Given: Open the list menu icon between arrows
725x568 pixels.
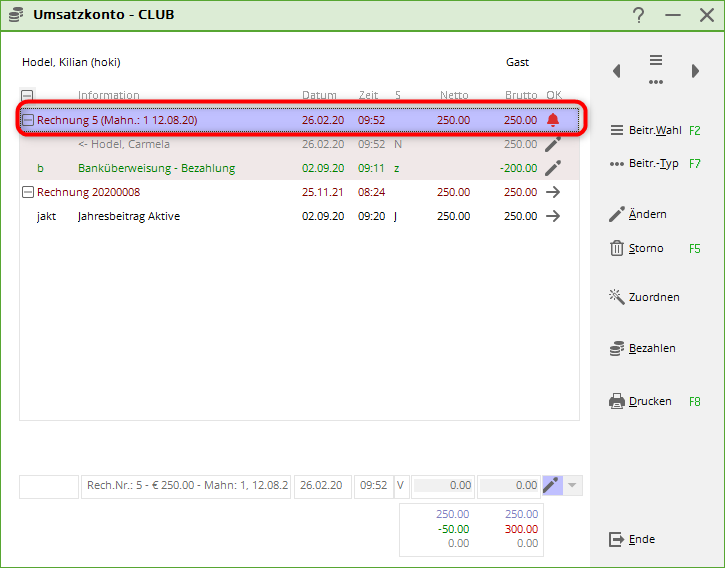Looking at the screenshot, I should (x=656, y=69).
